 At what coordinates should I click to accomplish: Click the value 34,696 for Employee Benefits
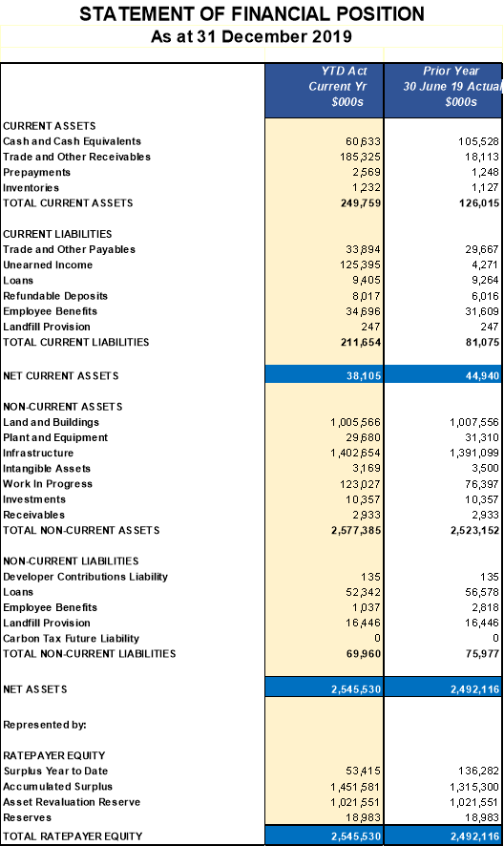tap(363, 311)
